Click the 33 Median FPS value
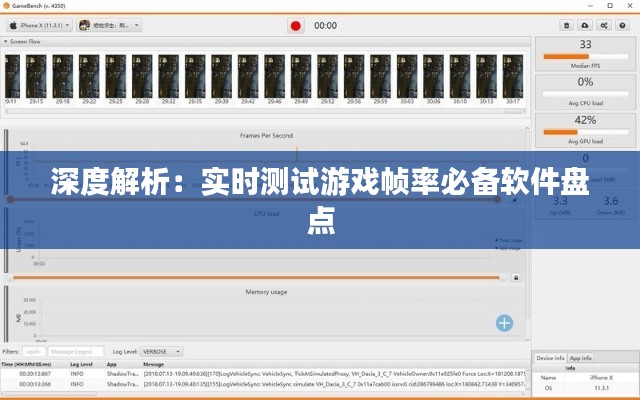 [x=585, y=44]
